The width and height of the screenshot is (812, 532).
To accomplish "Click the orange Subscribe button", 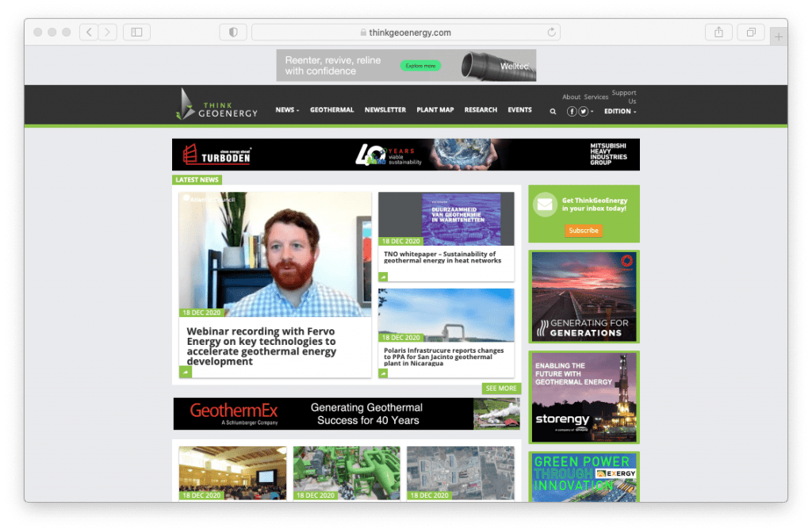I will pos(583,231).
